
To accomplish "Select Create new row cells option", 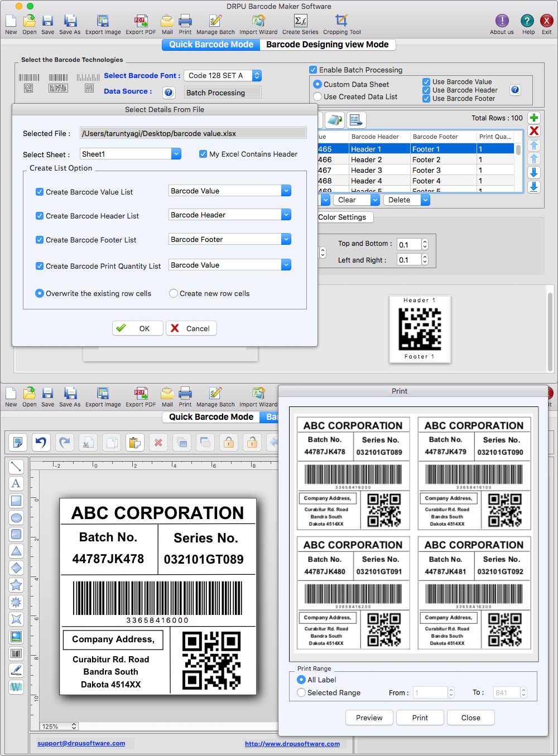I will pos(174,293).
